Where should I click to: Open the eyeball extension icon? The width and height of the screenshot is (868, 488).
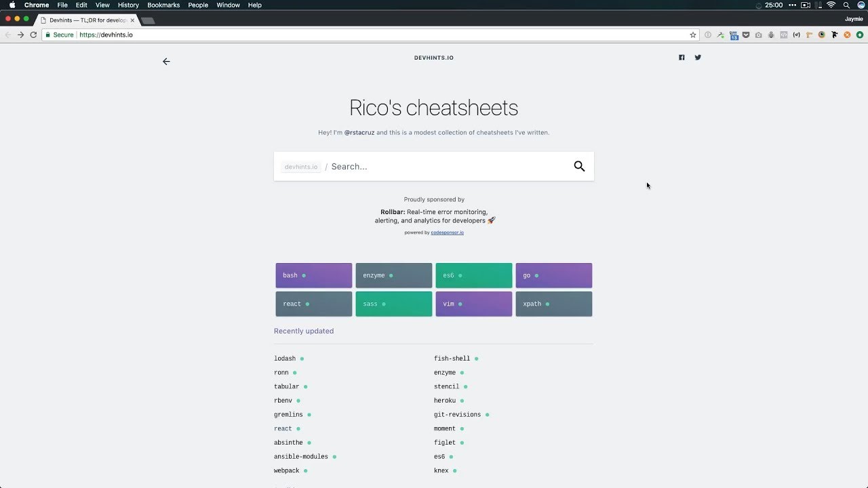[822, 35]
